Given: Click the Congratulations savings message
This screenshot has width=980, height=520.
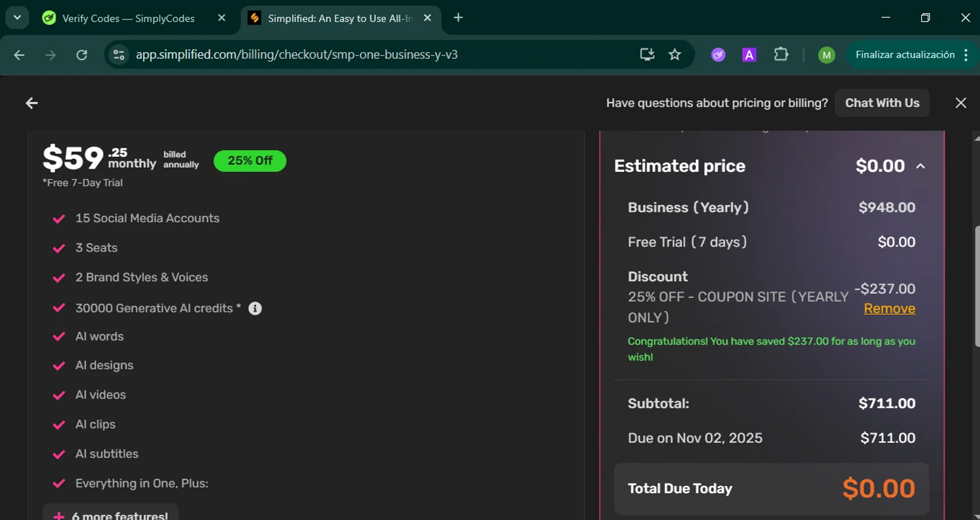Looking at the screenshot, I should [x=771, y=349].
